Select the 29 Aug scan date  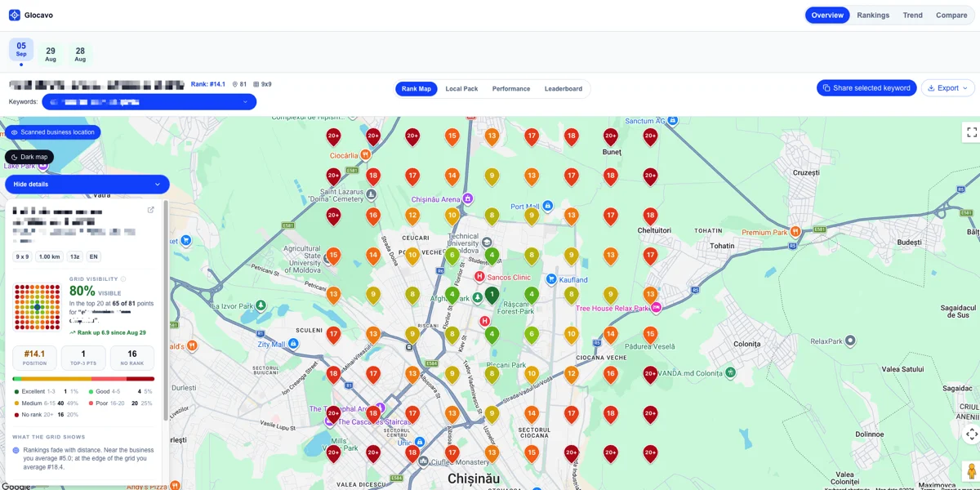[x=51, y=55]
